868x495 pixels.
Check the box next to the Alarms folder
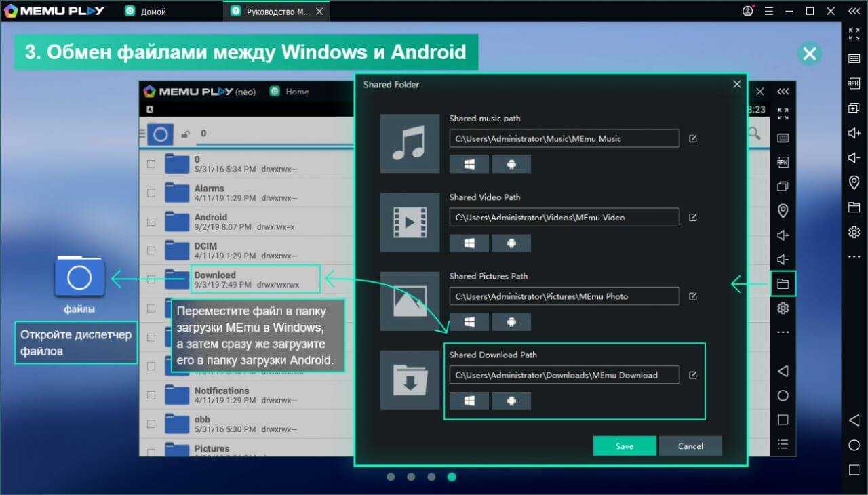(x=151, y=193)
